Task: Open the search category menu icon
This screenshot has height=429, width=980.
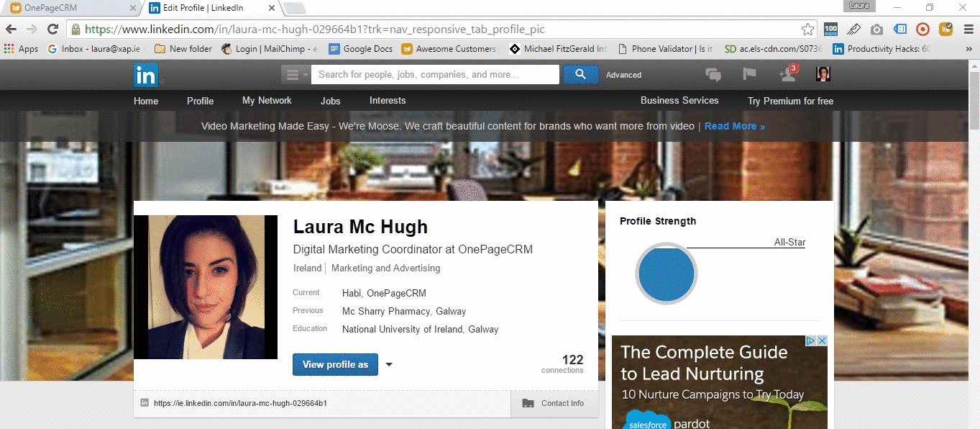Action: [296, 74]
